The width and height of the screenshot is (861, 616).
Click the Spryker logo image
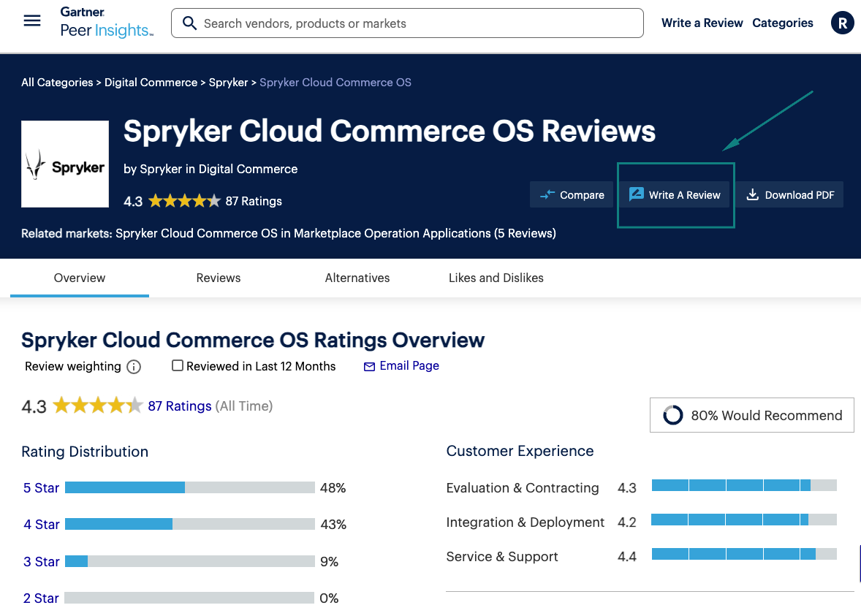(x=65, y=164)
